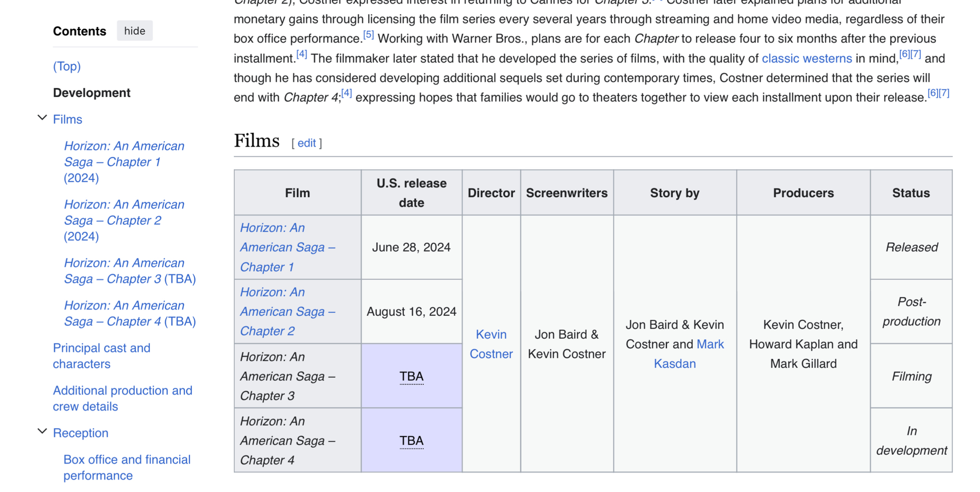This screenshot has height=492, width=980.
Task: Click the 'June 28, 2024' release date cell
Action: point(411,247)
